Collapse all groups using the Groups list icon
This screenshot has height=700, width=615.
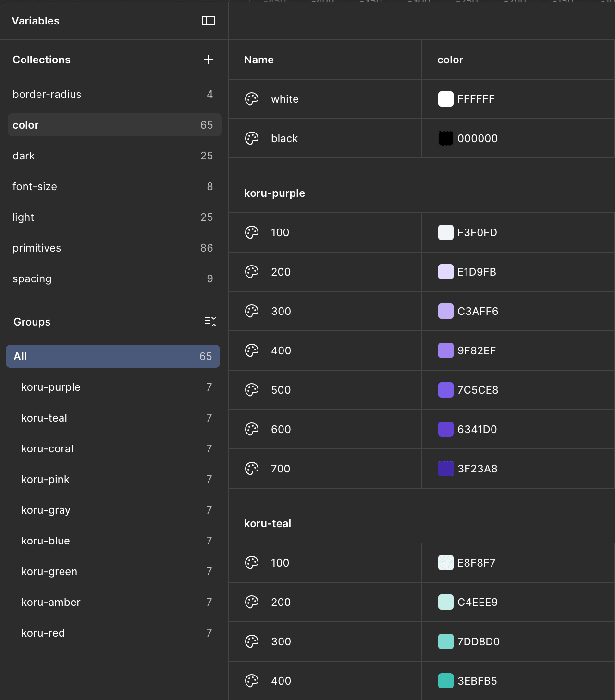(210, 322)
